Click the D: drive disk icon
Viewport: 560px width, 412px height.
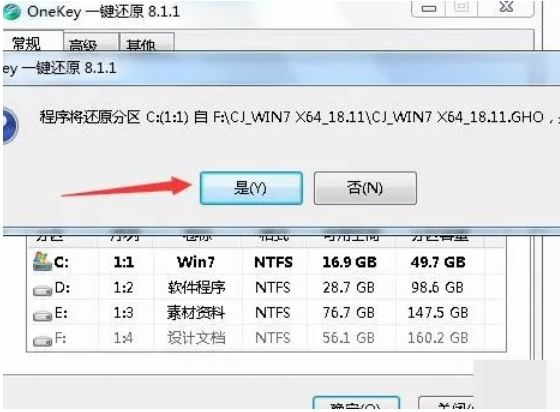tap(42, 290)
